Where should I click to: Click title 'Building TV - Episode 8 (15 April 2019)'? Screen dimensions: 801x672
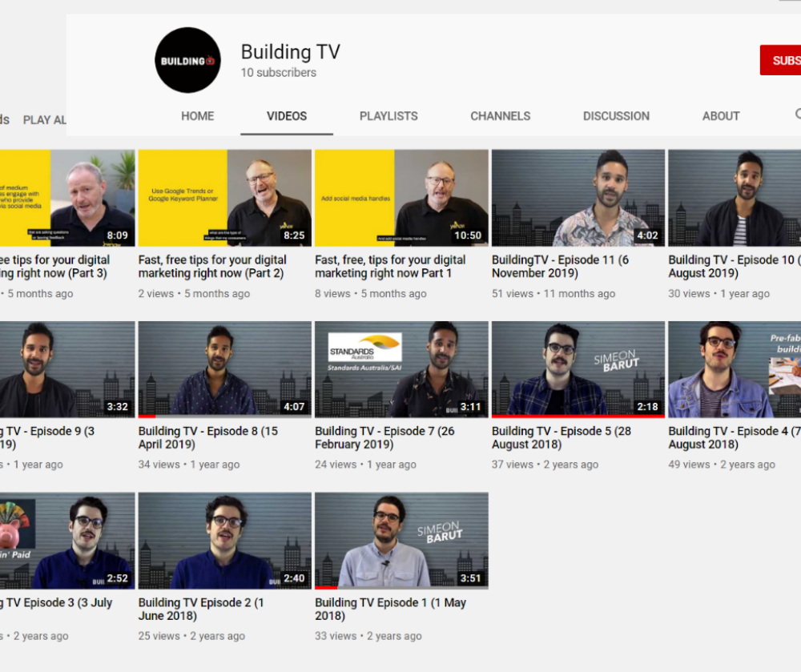pyautogui.click(x=208, y=437)
